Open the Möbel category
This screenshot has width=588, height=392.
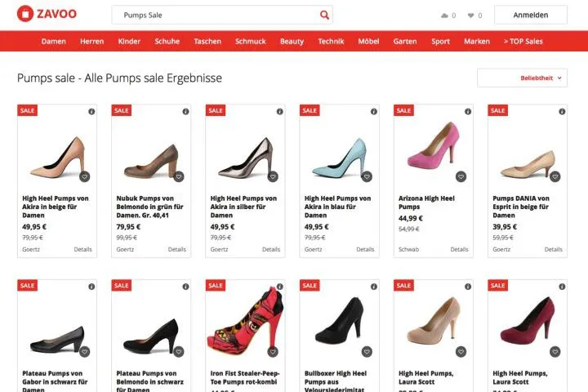pyautogui.click(x=368, y=42)
